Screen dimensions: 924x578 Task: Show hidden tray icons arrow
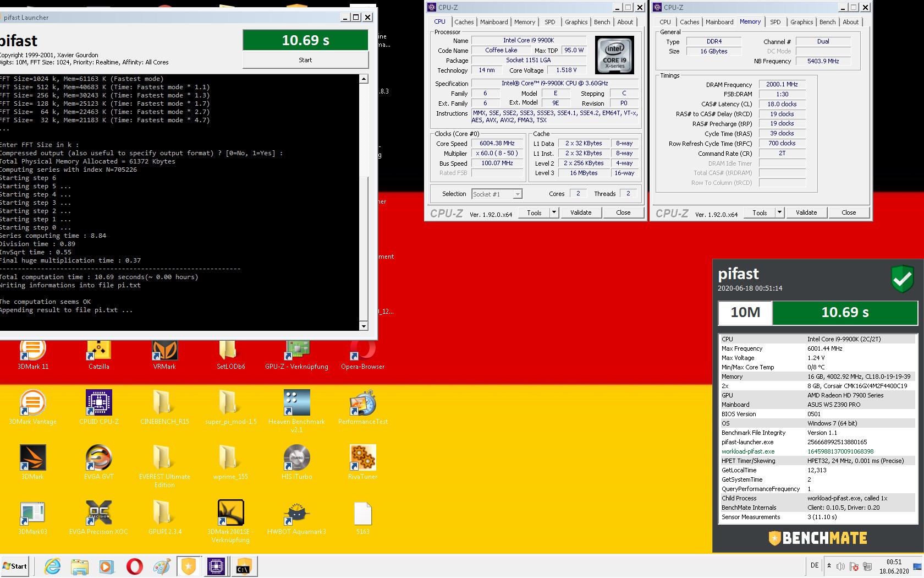[829, 566]
